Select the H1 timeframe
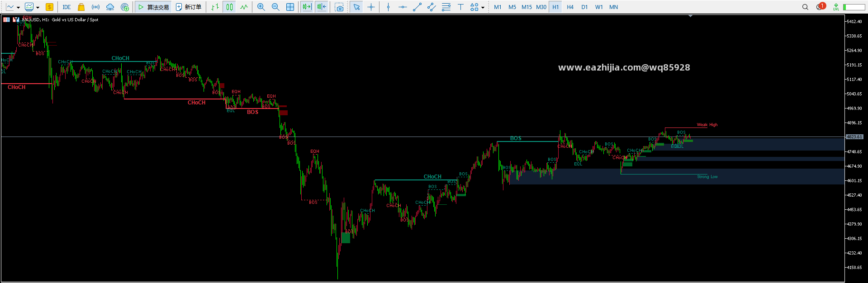This screenshot has width=868, height=283. pos(555,7)
